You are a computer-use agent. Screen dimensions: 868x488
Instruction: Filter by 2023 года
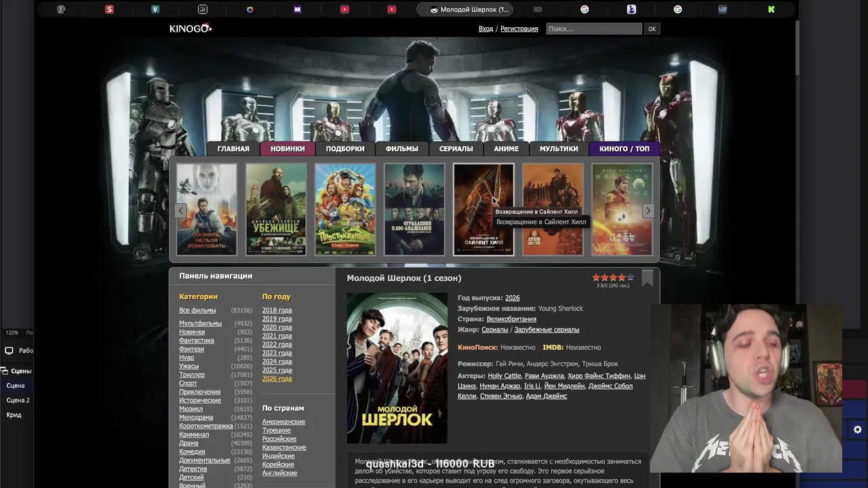click(277, 353)
